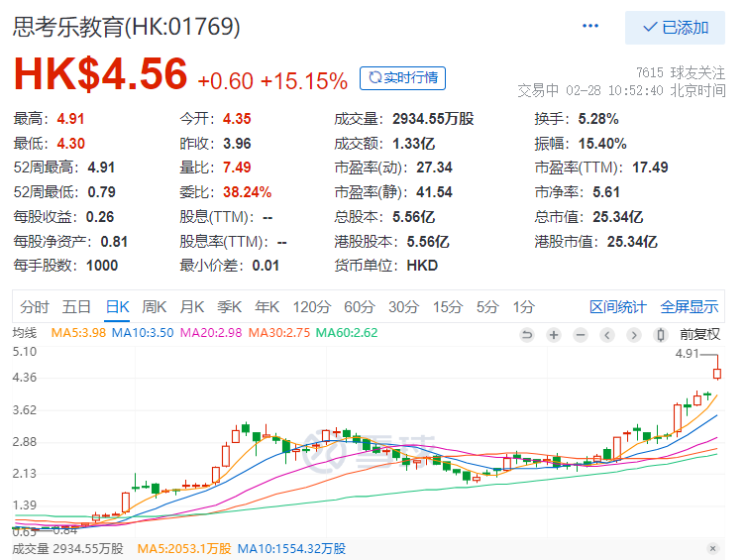Click the latest red candlestick on chart

[x=717, y=373]
